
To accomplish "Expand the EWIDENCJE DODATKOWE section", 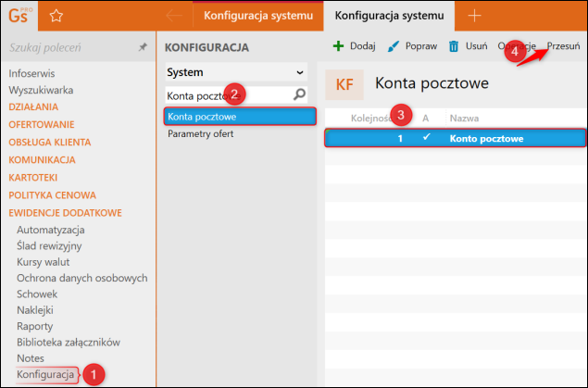I will click(65, 213).
